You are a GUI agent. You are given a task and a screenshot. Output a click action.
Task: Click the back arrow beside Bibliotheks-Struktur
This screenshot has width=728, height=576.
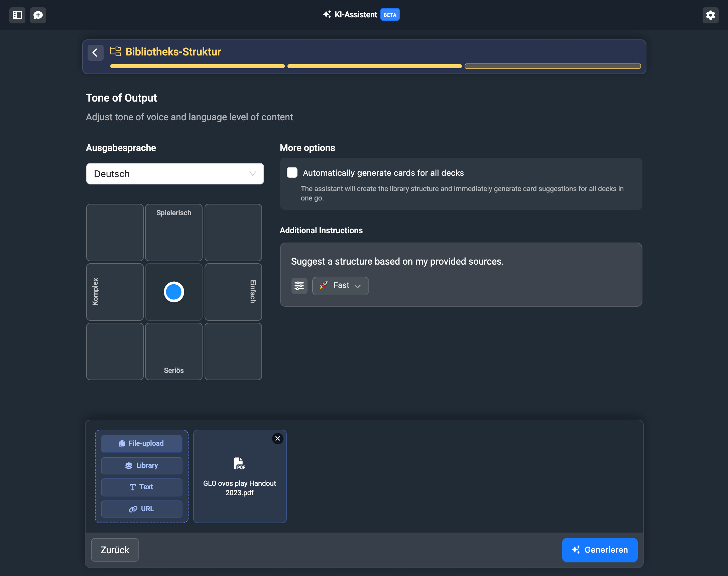[95, 52]
